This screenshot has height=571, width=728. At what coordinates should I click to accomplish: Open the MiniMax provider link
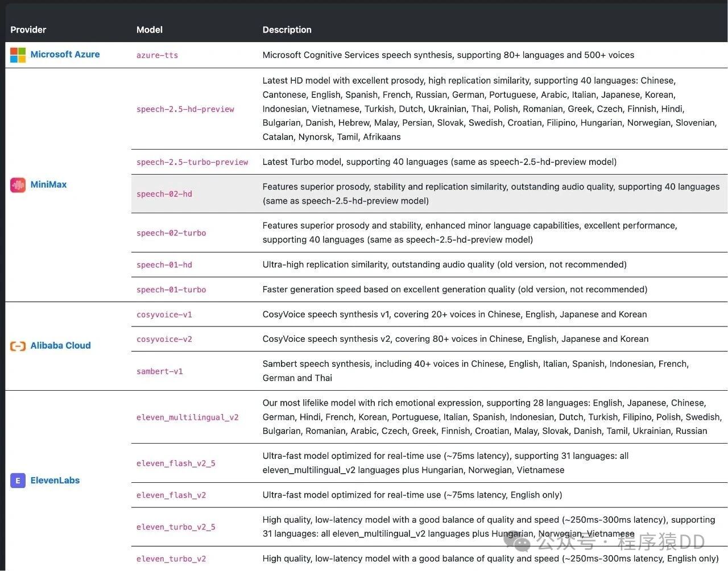pos(48,185)
